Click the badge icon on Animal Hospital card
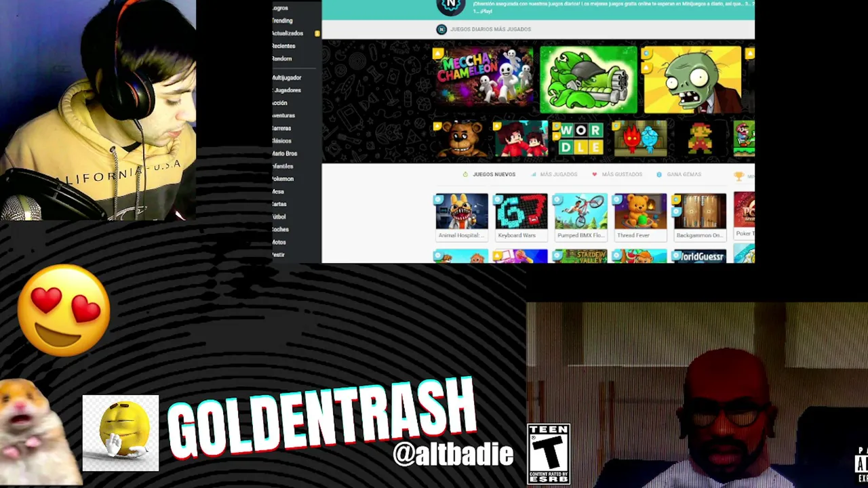The height and width of the screenshot is (488, 868). pos(439,199)
